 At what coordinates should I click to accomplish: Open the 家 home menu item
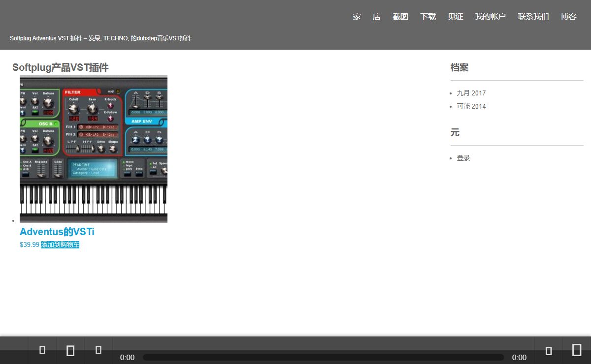(357, 17)
